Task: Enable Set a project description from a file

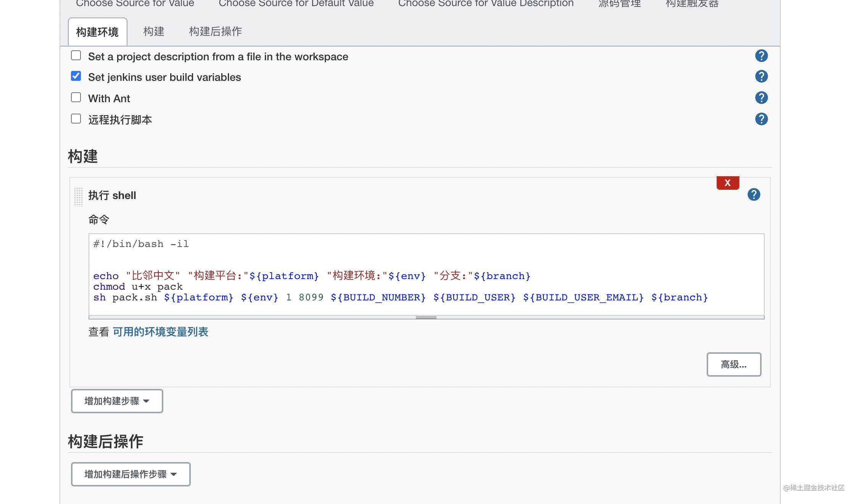Action: click(76, 56)
